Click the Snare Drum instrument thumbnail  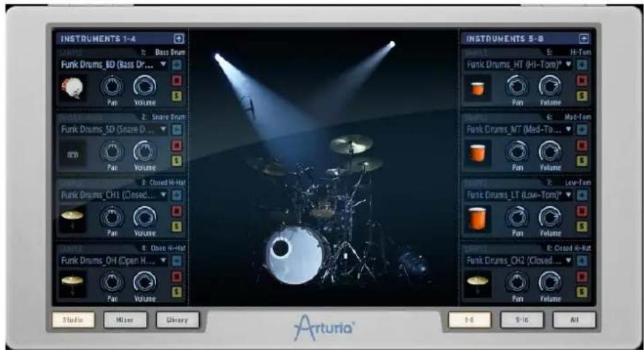point(73,154)
